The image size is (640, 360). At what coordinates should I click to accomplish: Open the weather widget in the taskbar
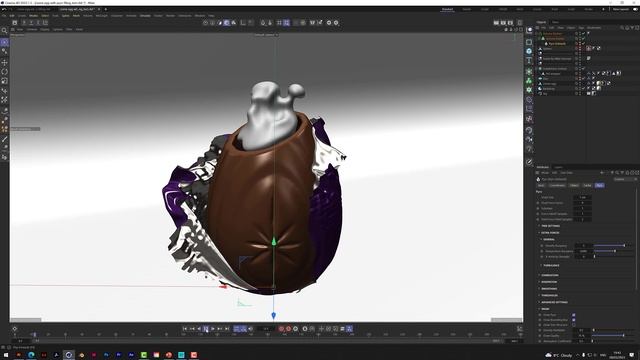tap(558, 355)
